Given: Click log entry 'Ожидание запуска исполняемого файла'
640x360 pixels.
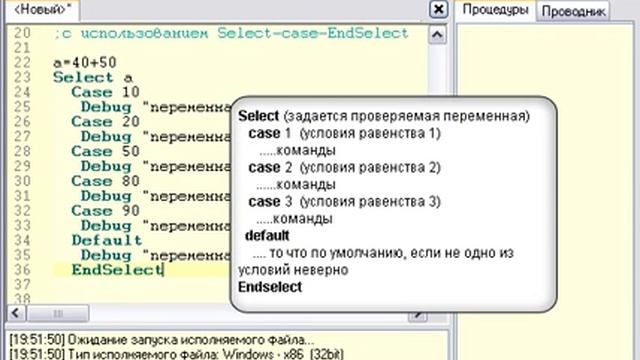Looking at the screenshot, I should 162,340.
